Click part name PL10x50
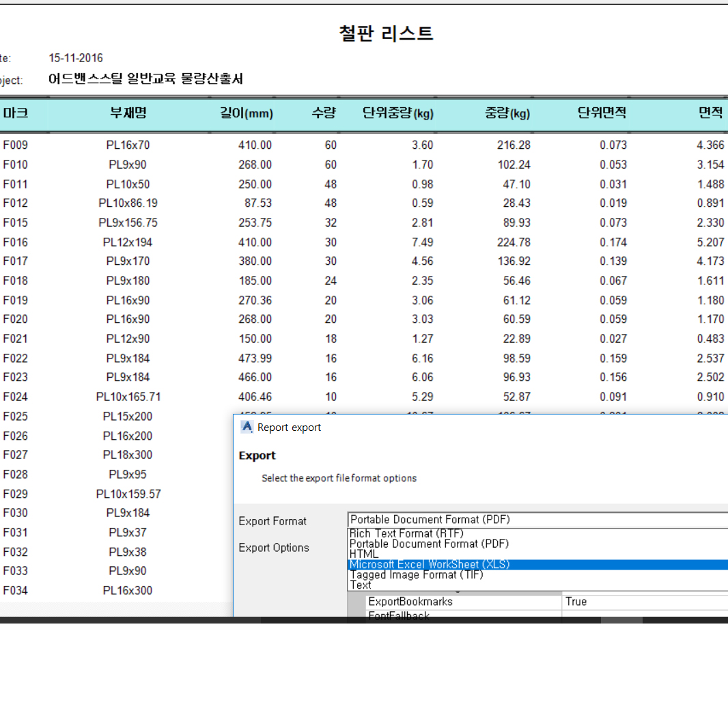Viewport: 728px width, 728px height. 128,184
